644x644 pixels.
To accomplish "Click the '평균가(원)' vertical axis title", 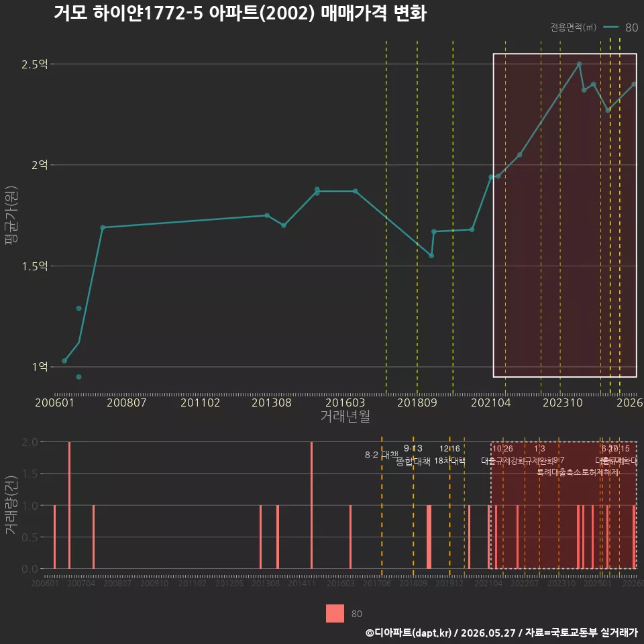I will [11, 215].
